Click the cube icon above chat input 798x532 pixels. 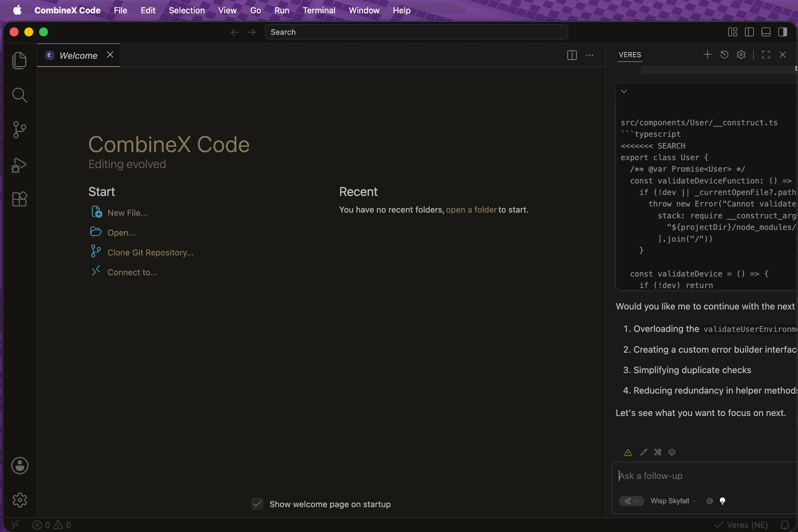click(672, 452)
